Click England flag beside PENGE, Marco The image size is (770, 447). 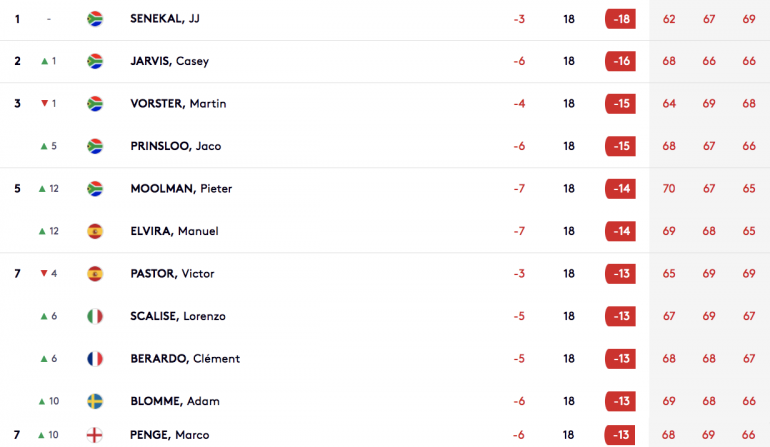94,435
